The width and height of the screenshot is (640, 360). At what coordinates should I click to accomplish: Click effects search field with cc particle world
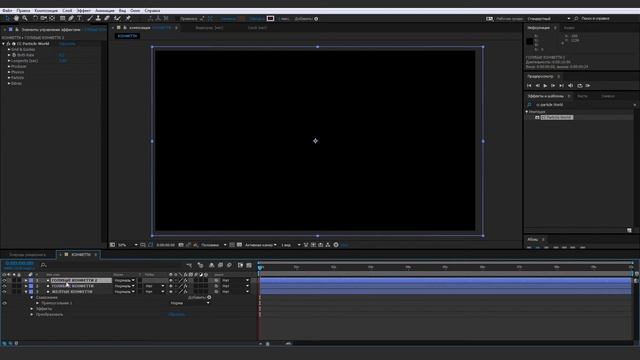(x=582, y=105)
